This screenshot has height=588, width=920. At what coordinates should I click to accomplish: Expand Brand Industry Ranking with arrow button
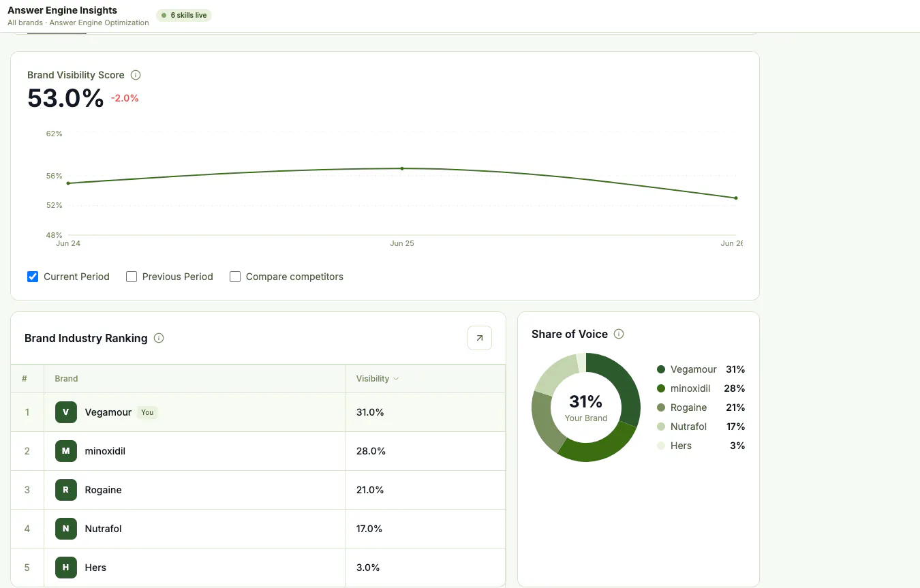coord(480,338)
